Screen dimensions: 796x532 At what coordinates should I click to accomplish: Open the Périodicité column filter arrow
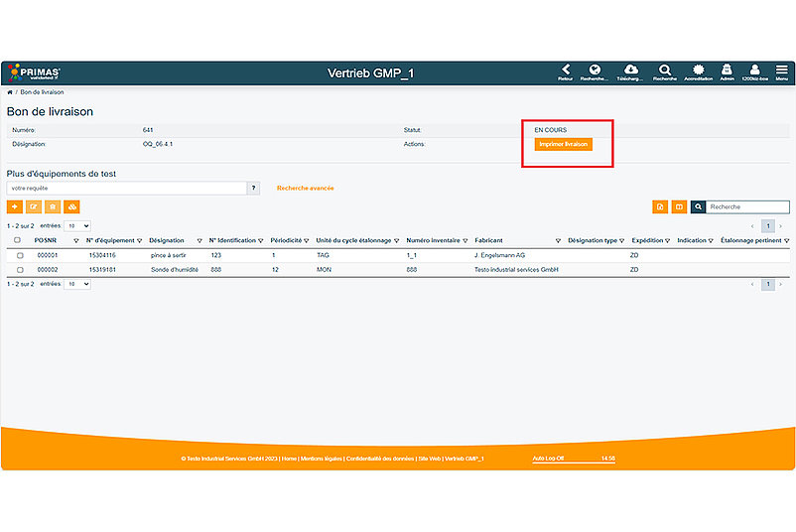coord(306,240)
